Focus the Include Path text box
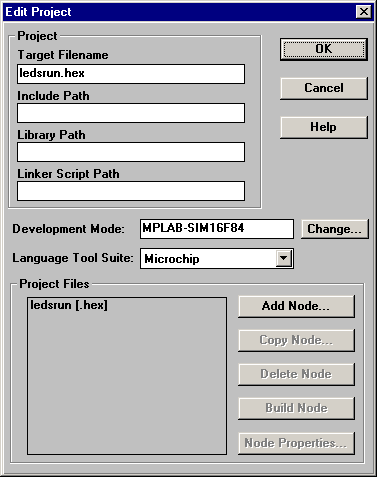 131,113
